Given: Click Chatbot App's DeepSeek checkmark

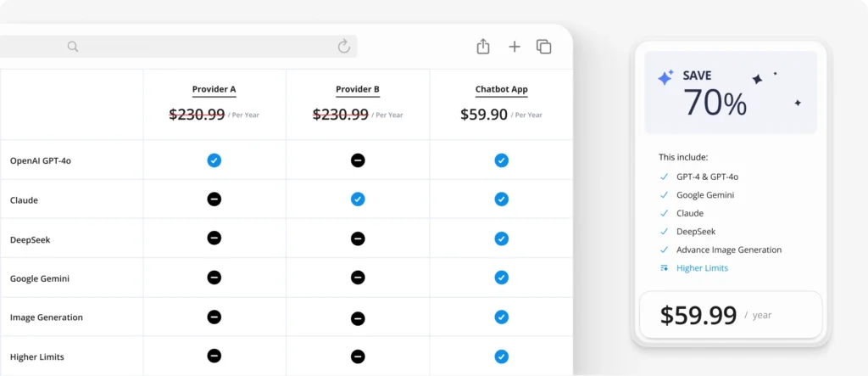Looking at the screenshot, I should click(502, 239).
